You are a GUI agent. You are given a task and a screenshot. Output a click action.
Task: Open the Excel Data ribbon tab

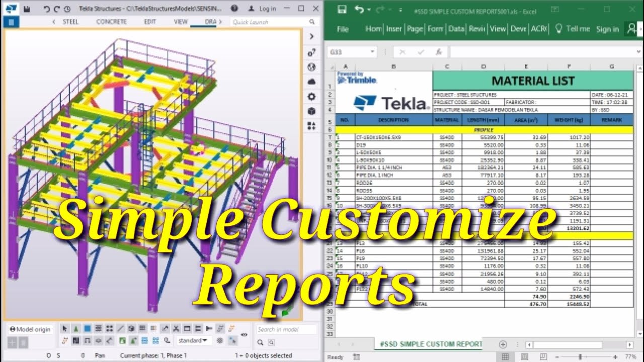[456, 29]
